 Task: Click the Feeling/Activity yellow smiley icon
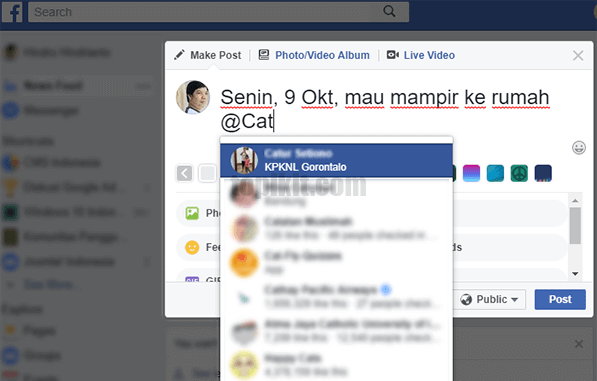192,247
